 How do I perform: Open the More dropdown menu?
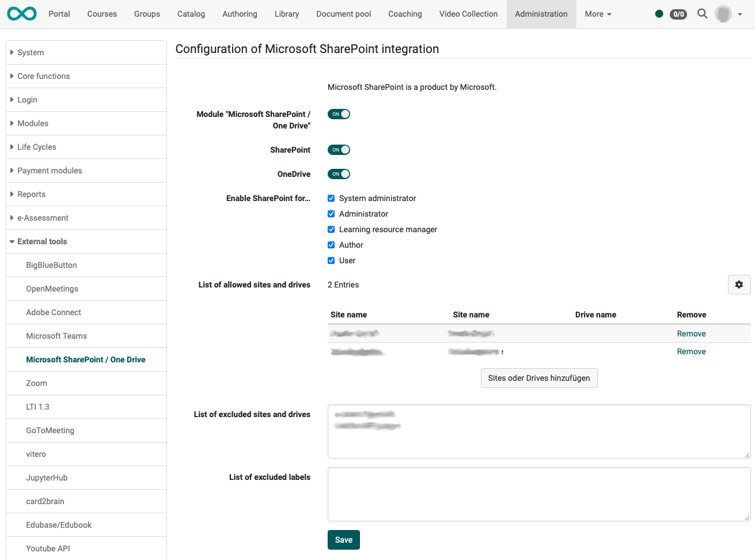coord(598,14)
